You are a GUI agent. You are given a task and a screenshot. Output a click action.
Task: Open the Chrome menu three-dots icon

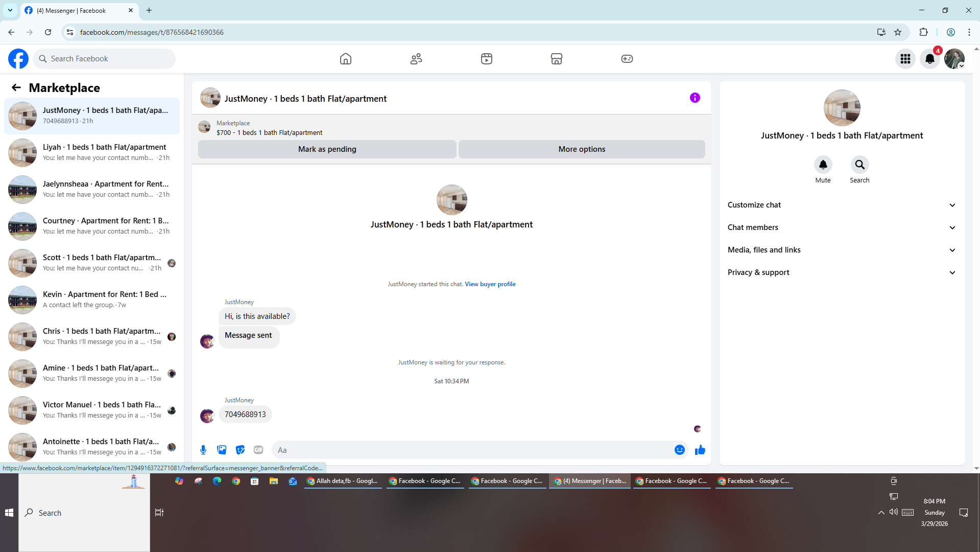click(969, 32)
